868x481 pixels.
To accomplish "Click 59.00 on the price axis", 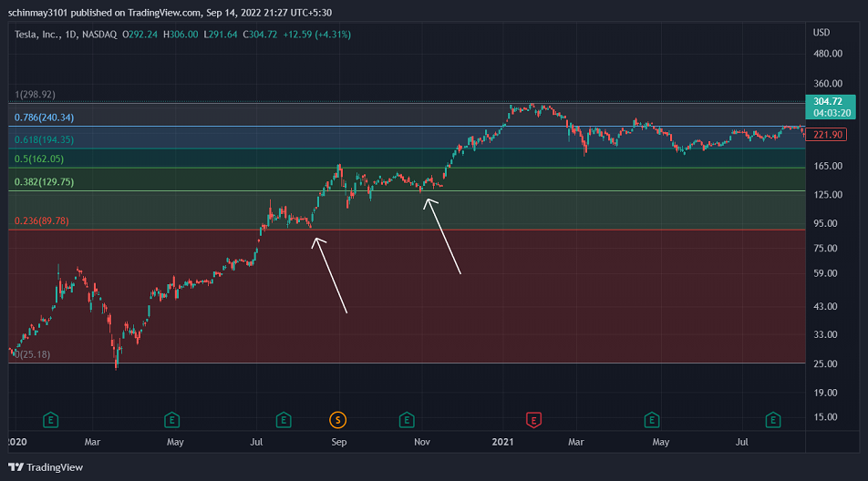I will [825, 273].
